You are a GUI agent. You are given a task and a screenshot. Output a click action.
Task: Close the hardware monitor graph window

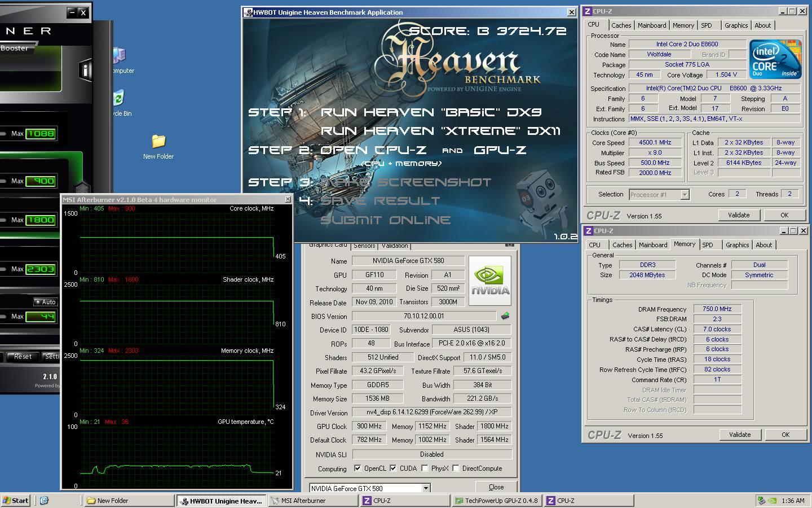click(288, 200)
